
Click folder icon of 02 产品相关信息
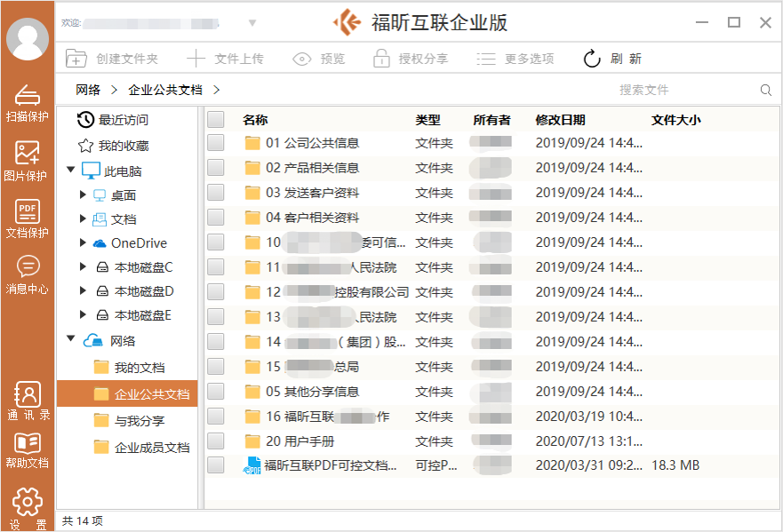coord(252,168)
